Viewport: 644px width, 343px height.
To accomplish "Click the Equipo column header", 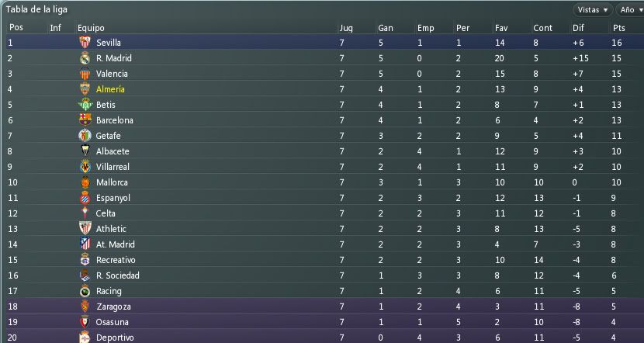I will click(91, 28).
